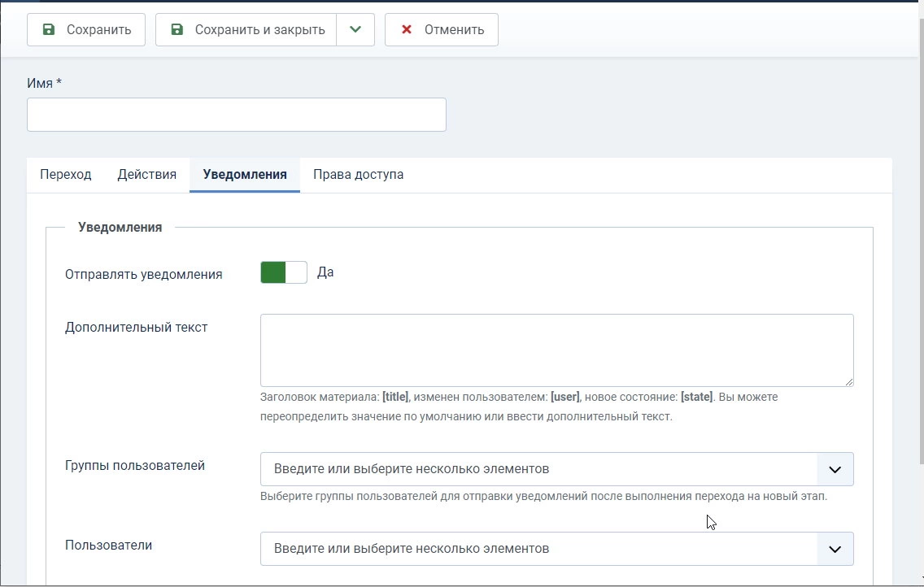Click inside the Дополнительный текст textarea
924x587 pixels.
[x=557, y=350]
